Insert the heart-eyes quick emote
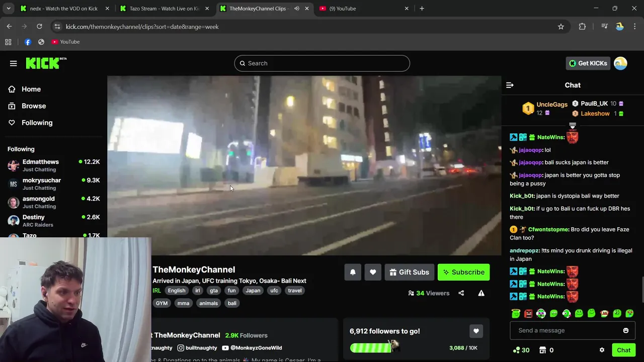 coord(629,313)
